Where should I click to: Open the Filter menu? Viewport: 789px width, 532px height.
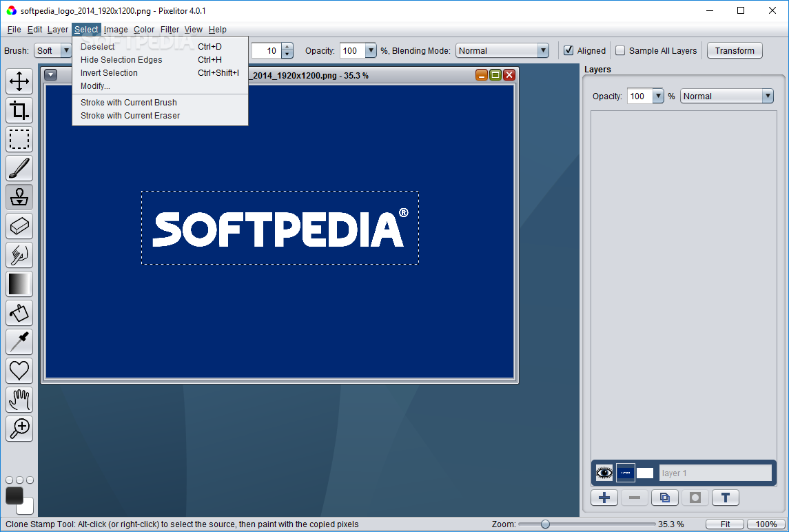coord(170,29)
